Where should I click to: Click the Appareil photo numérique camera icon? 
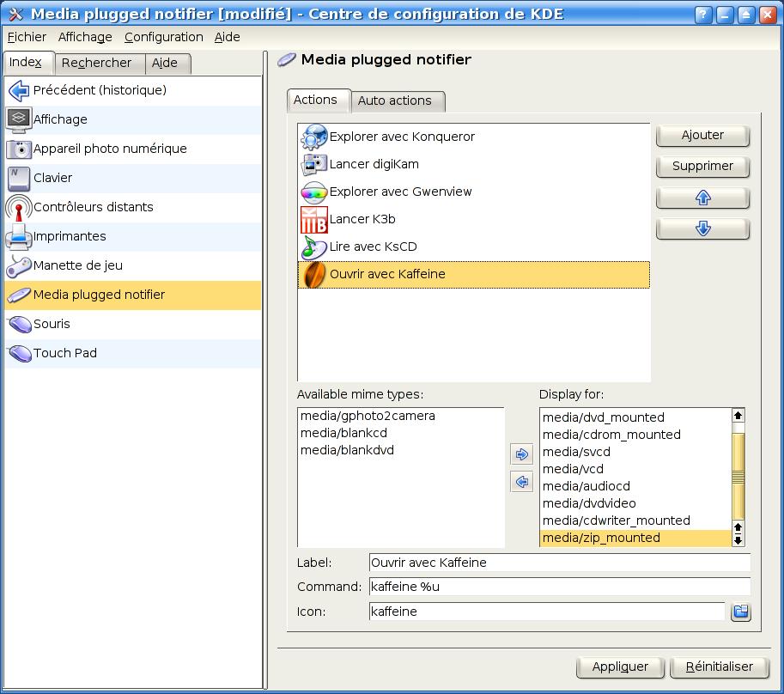click(x=19, y=149)
